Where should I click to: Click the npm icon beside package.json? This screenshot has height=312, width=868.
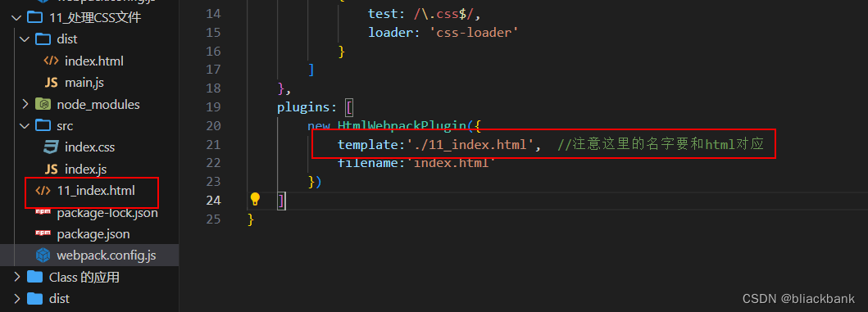(43, 233)
